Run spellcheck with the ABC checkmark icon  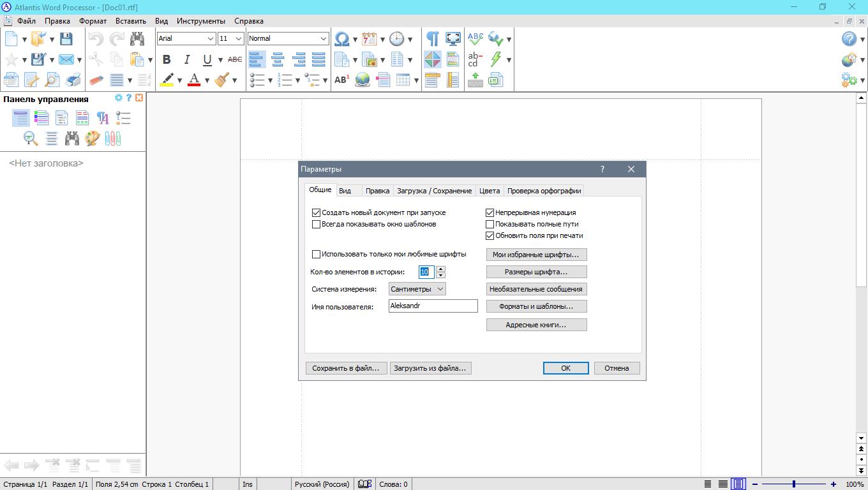475,39
